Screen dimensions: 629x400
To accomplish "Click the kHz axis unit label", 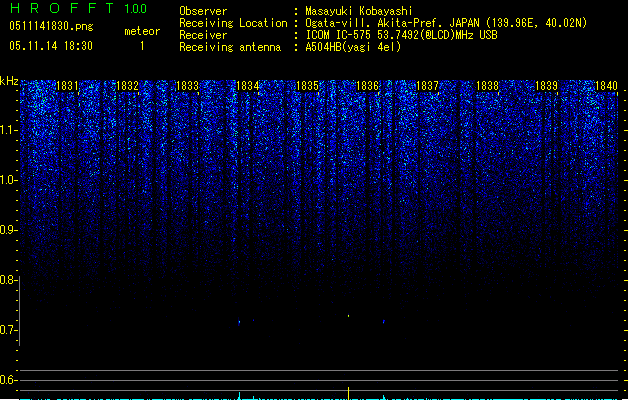I will pyautogui.click(x=9, y=81).
